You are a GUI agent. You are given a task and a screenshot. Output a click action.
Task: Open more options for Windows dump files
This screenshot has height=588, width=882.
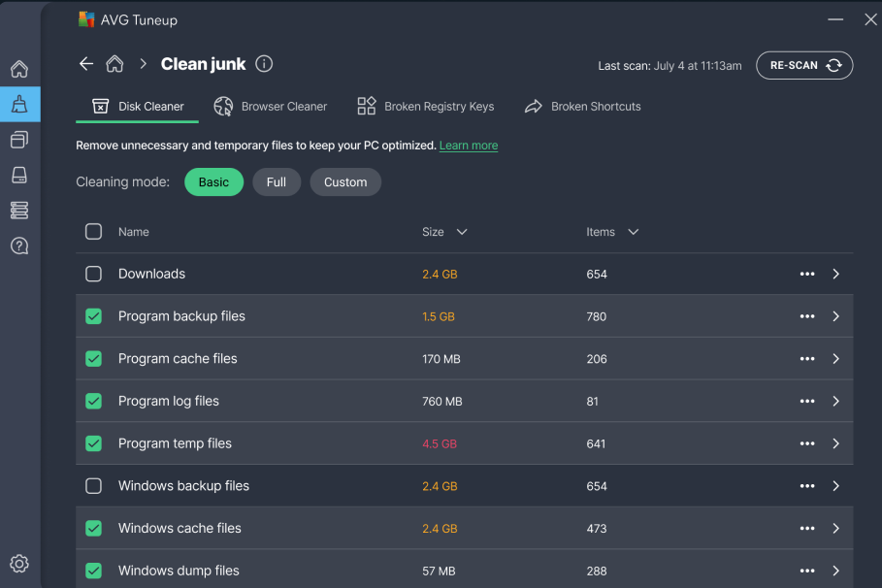pyautogui.click(x=807, y=571)
